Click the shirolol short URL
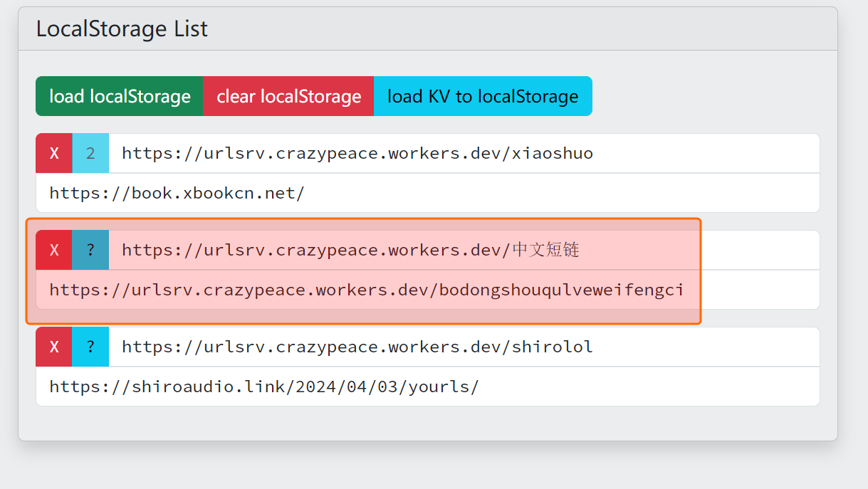Viewport: 868px width, 489px height. [357, 347]
